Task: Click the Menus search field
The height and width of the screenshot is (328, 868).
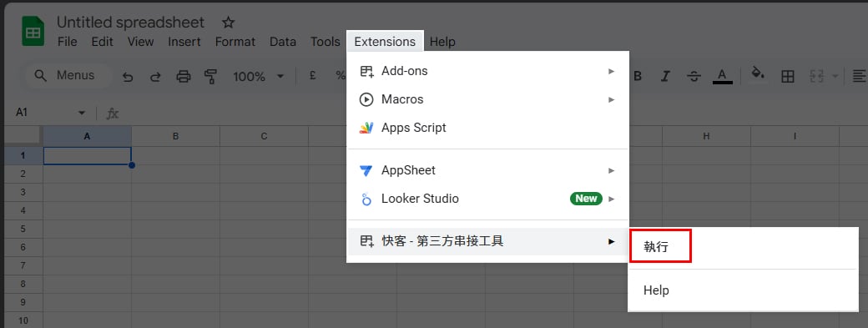Action: point(65,76)
